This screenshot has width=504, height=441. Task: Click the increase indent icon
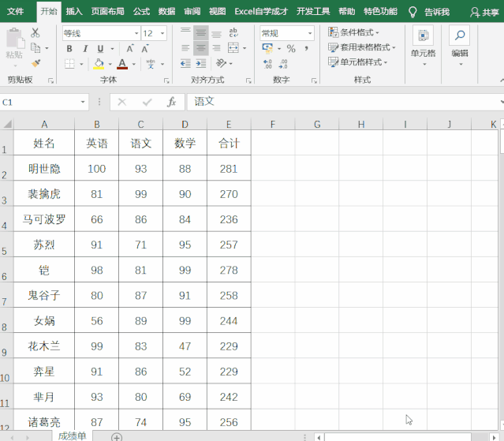(201, 63)
